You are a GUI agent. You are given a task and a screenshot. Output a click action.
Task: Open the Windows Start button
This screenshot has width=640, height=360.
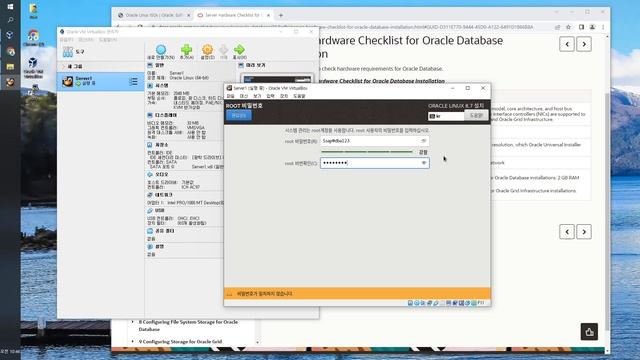coord(11,7)
